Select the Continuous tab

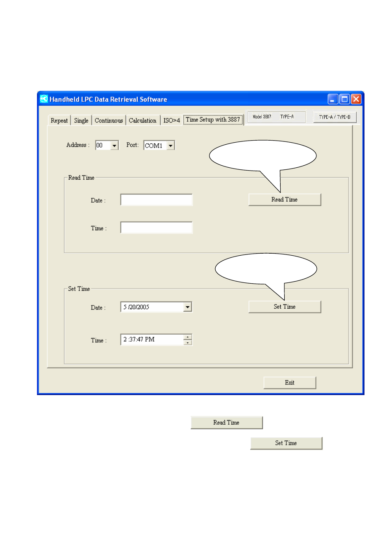click(108, 120)
